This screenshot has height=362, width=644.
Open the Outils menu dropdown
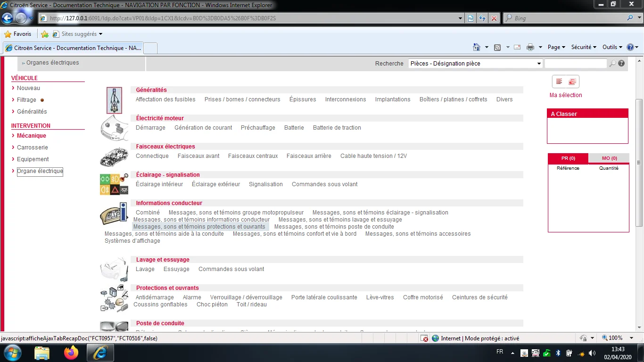pos(612,47)
